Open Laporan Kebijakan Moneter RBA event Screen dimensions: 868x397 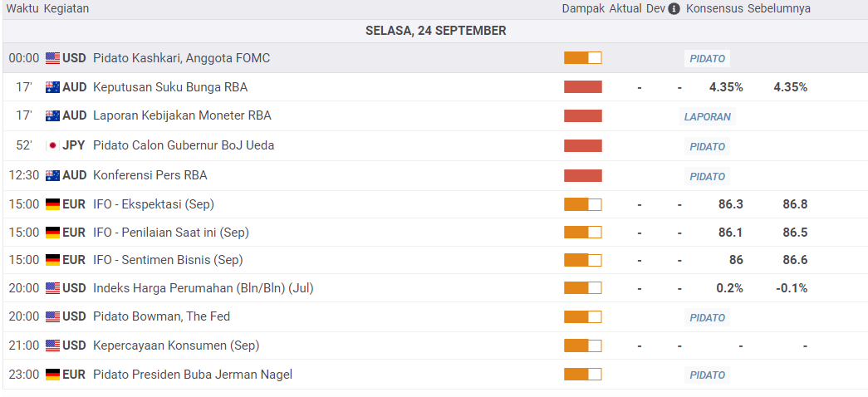click(x=182, y=115)
